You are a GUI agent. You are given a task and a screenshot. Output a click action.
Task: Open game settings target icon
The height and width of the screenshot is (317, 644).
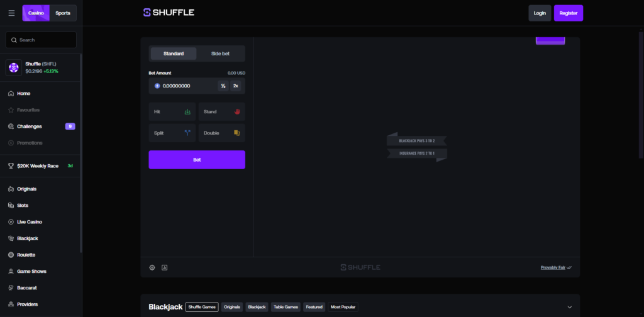152,268
